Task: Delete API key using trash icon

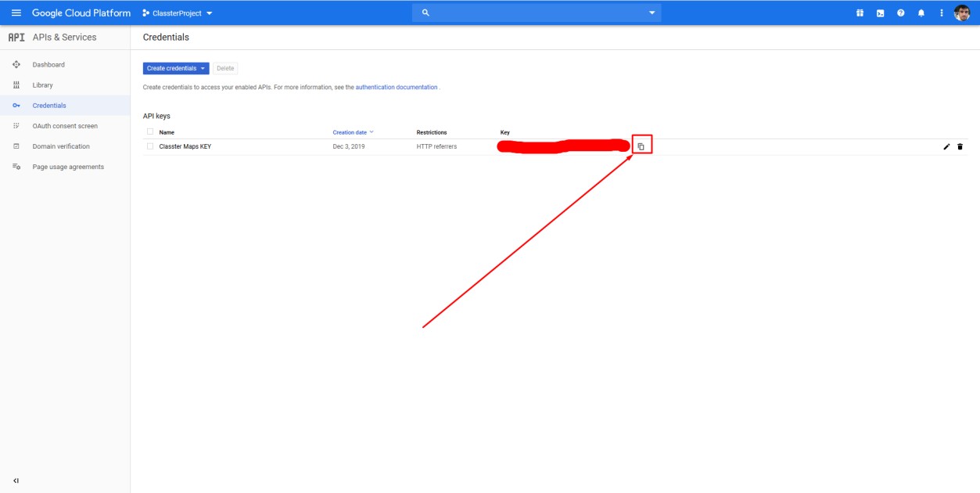Action: pyautogui.click(x=960, y=146)
